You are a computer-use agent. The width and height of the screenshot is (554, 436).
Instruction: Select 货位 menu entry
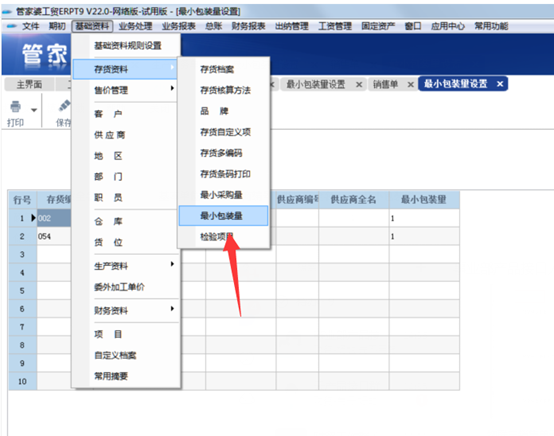[x=126, y=242]
